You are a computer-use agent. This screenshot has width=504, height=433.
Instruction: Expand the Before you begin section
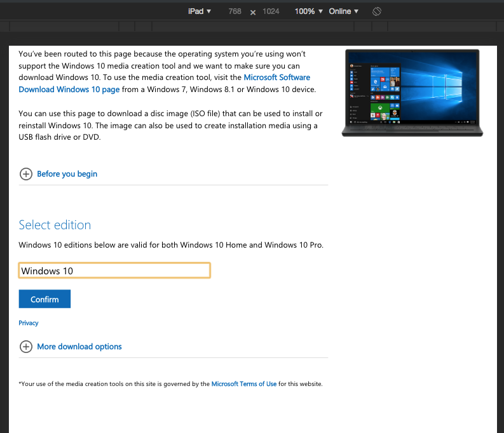pos(67,174)
